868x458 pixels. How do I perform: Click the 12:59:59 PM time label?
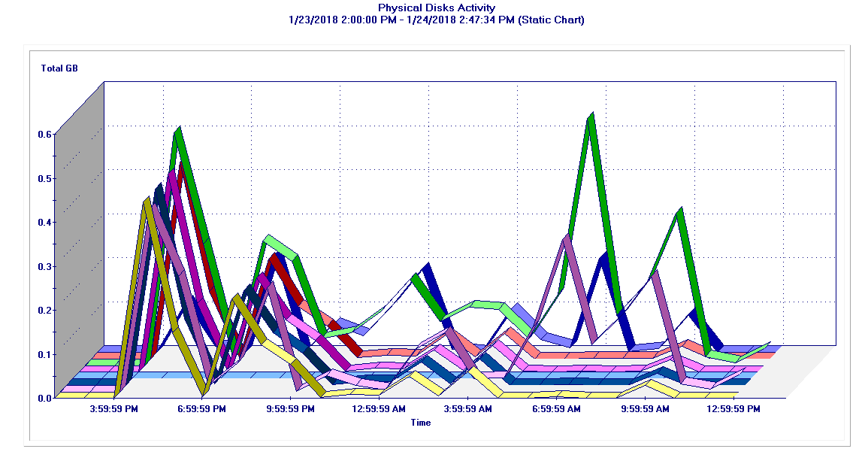point(733,409)
